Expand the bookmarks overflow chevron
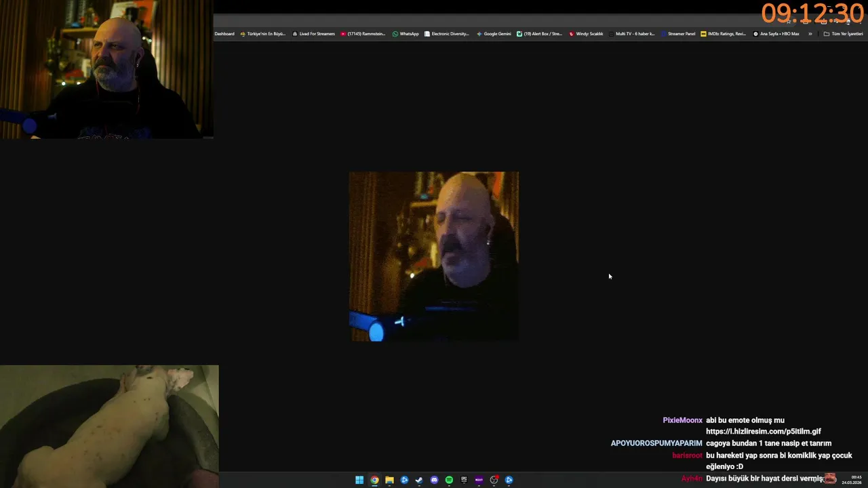868x488 pixels. pos(810,34)
